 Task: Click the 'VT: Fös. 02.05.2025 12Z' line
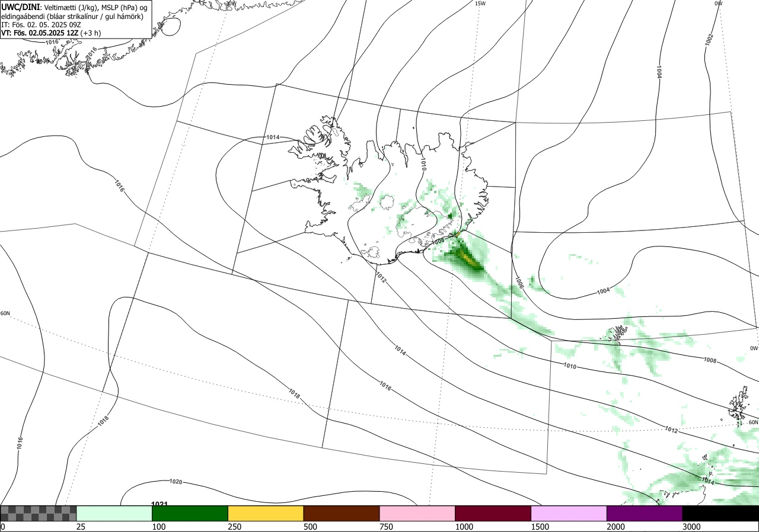click(40, 33)
